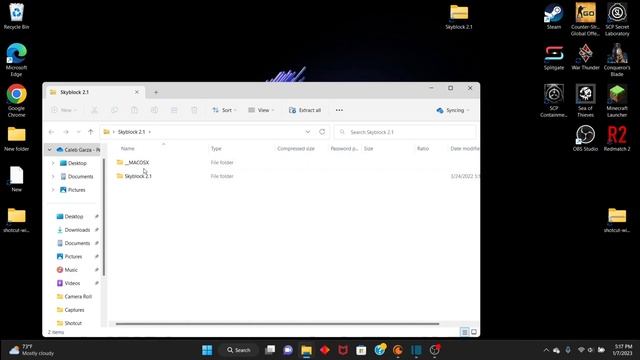Click the Skyblock 2.1 breadcrumb segment

click(131, 132)
